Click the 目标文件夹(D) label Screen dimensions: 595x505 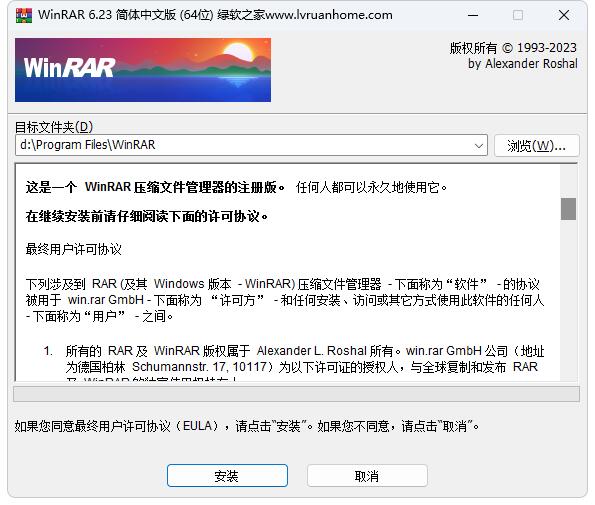(54, 127)
